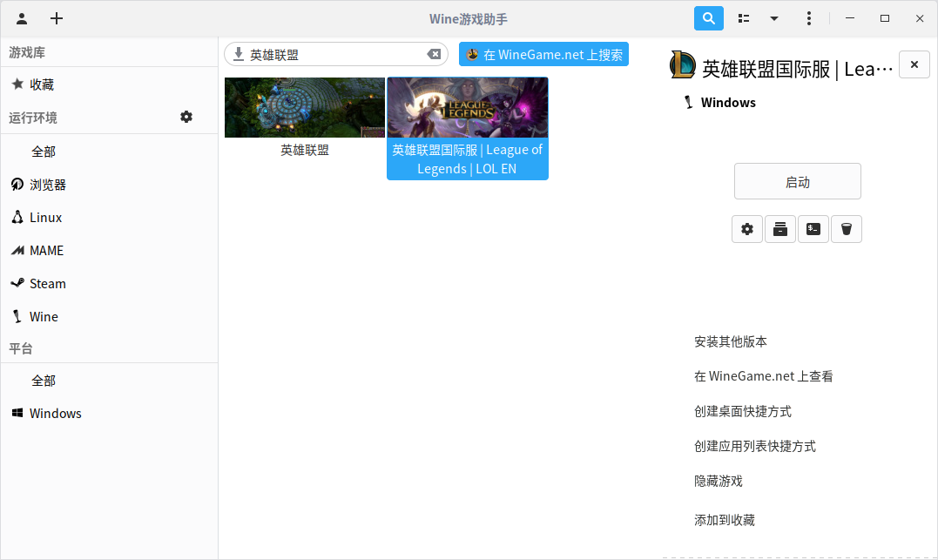Click the Windows platform label in details

pos(728,102)
